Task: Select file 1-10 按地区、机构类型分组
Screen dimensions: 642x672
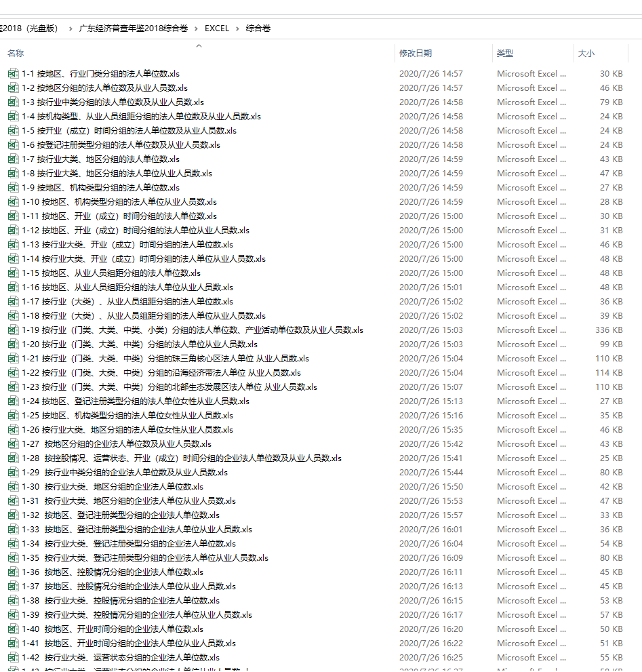Action: click(x=119, y=202)
